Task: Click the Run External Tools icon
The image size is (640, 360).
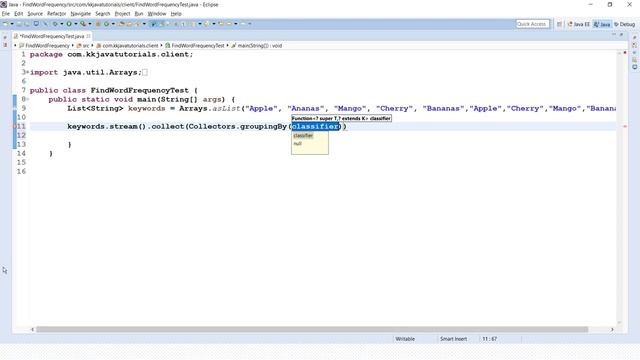Action: click(x=83, y=24)
